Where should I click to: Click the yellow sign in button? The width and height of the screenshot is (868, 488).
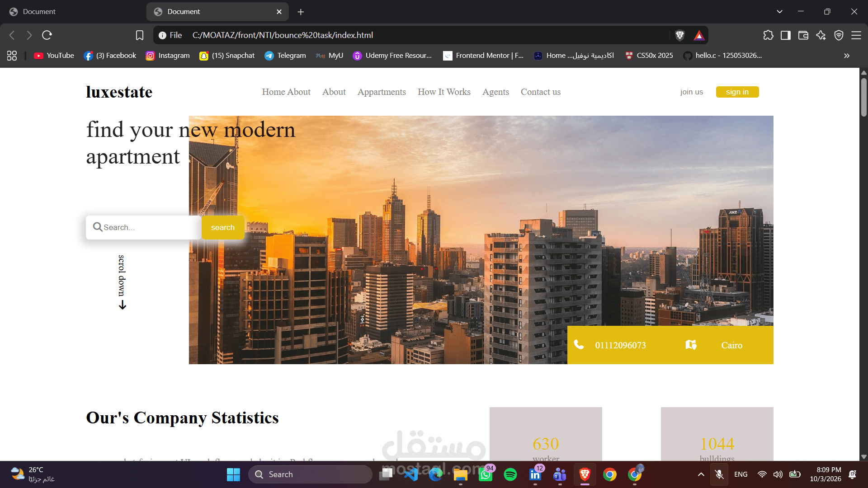pos(737,92)
